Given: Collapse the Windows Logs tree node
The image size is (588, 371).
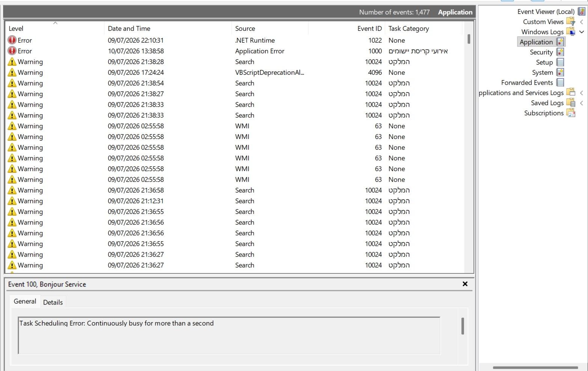Looking at the screenshot, I should (582, 32).
